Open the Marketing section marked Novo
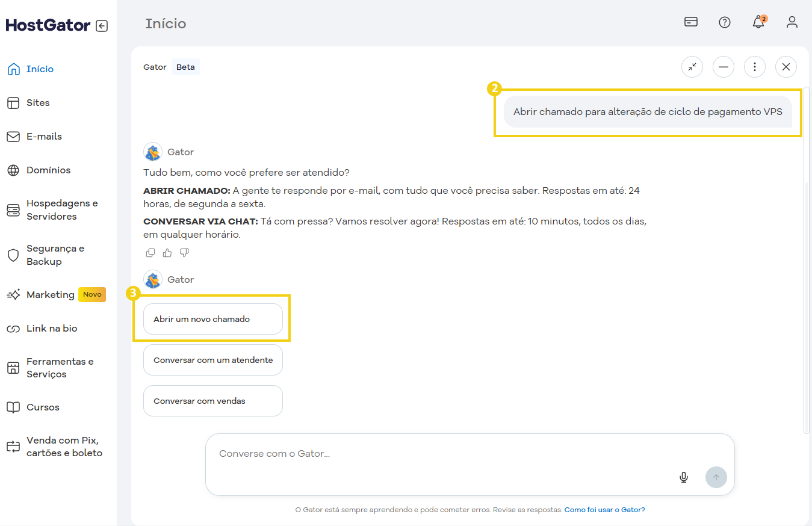The height and width of the screenshot is (526, 812). pyautogui.click(x=50, y=294)
